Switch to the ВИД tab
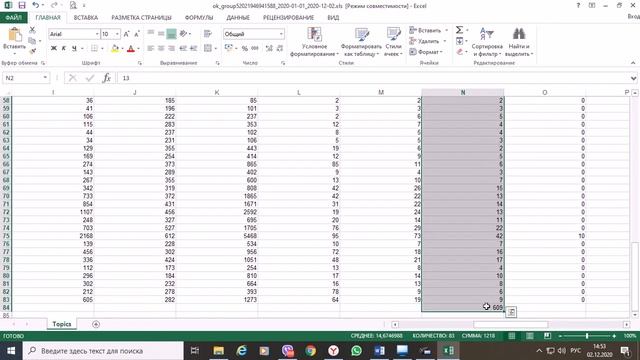 pos(333,18)
